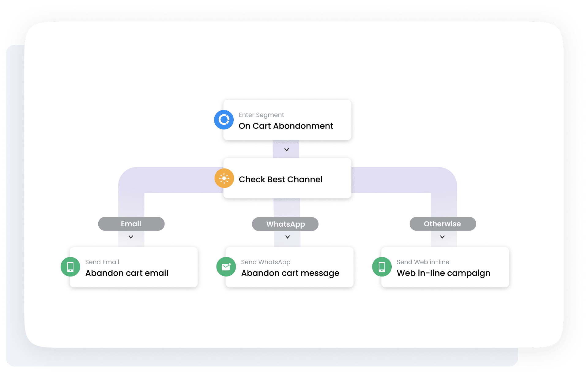Open the Abandon cart message node

coord(289,267)
